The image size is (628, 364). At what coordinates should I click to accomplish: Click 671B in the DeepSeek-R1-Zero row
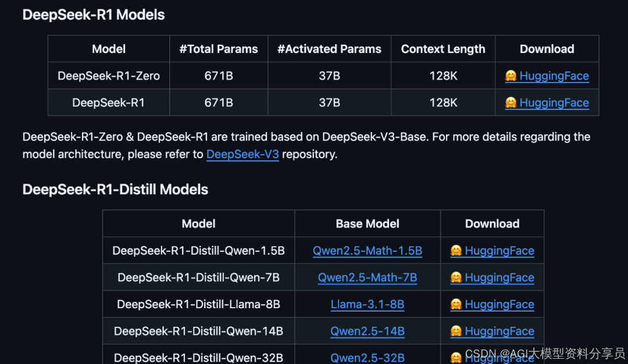[x=219, y=76]
